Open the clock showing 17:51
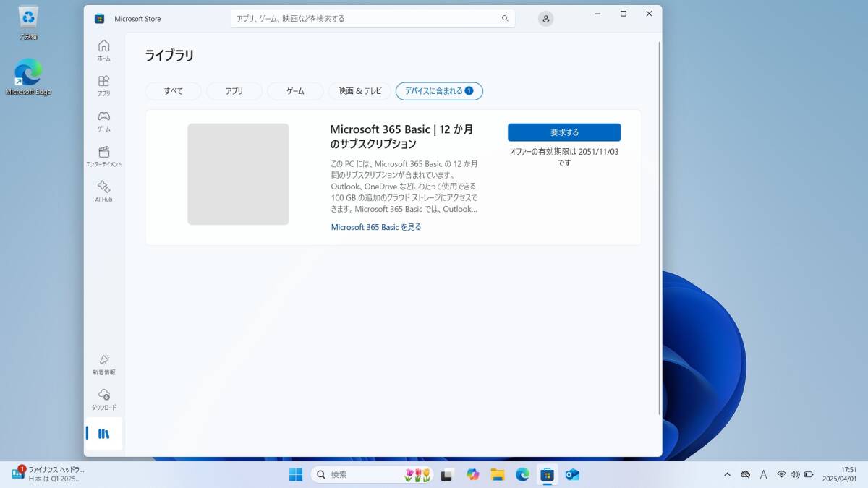The image size is (868, 488). coord(839,474)
